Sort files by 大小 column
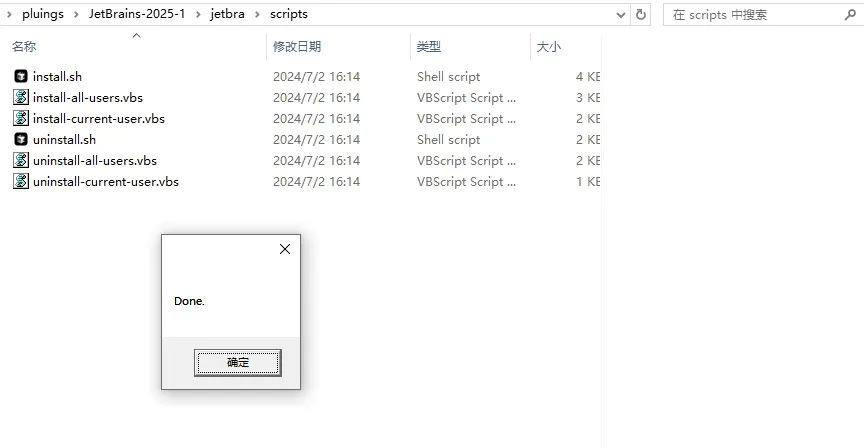 coord(549,47)
